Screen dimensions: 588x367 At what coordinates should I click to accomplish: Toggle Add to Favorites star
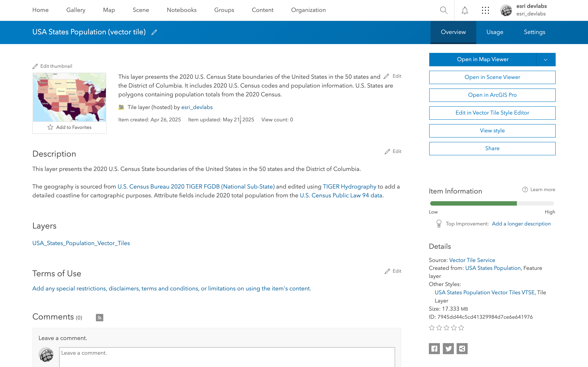click(x=50, y=127)
